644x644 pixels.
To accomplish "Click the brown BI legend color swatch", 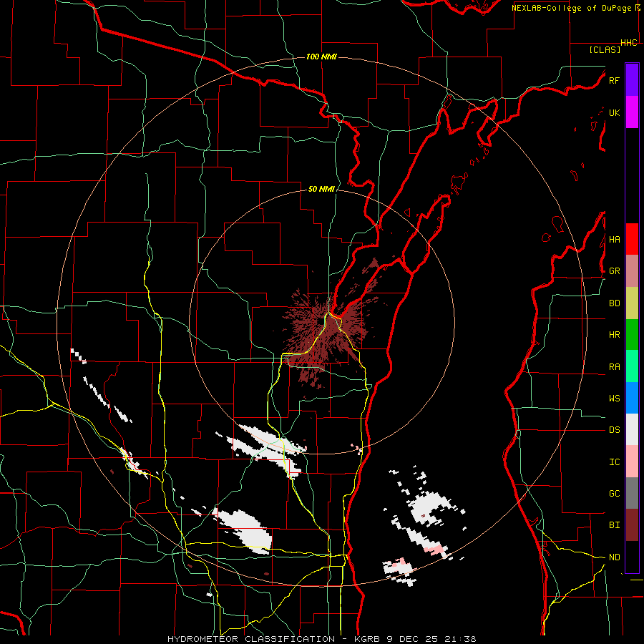I will tap(632, 525).
